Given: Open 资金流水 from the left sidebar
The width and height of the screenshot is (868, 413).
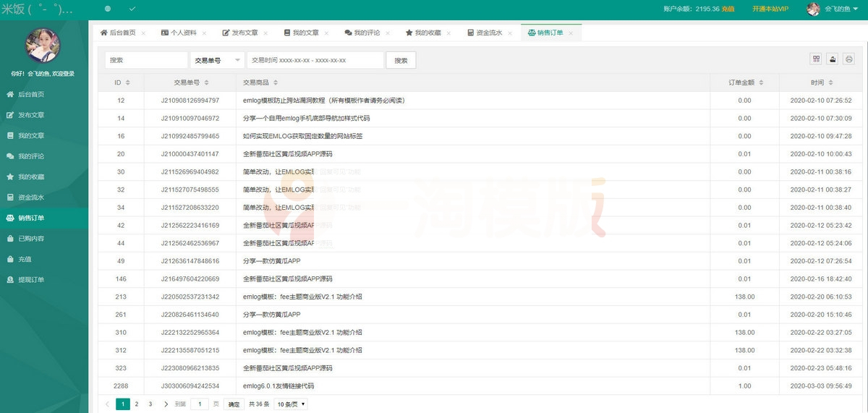Looking at the screenshot, I should click(x=30, y=197).
